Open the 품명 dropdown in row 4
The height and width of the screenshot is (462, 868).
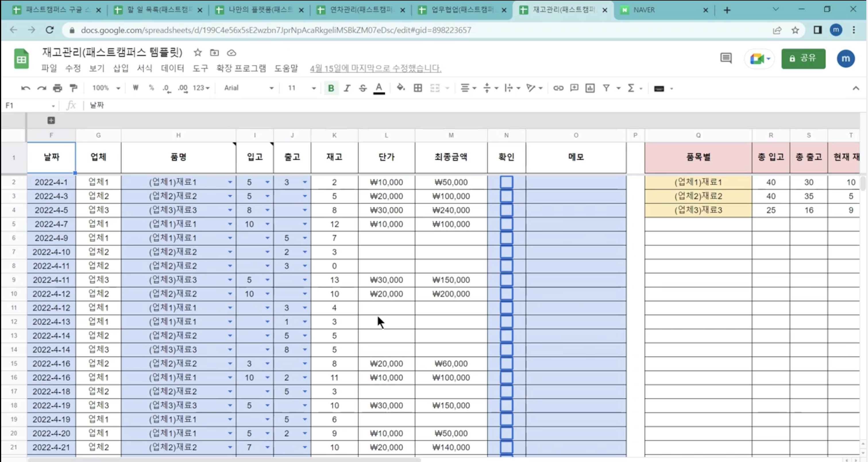[230, 210]
